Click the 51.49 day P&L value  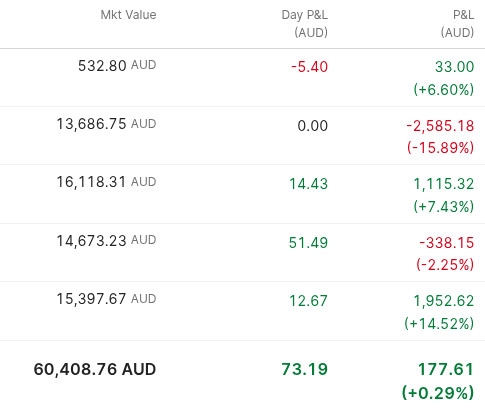point(309,242)
